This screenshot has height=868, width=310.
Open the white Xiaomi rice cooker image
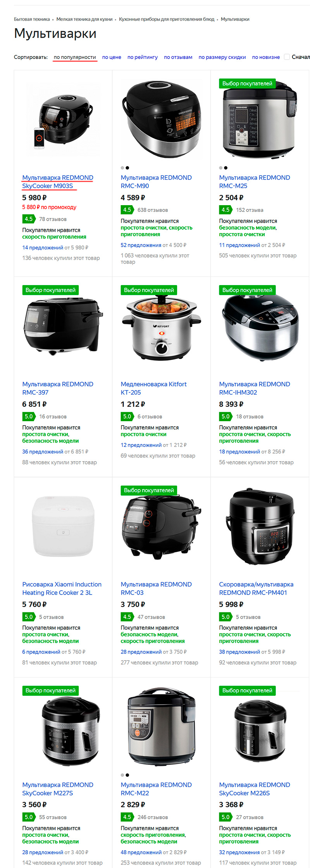pyautogui.click(x=63, y=526)
